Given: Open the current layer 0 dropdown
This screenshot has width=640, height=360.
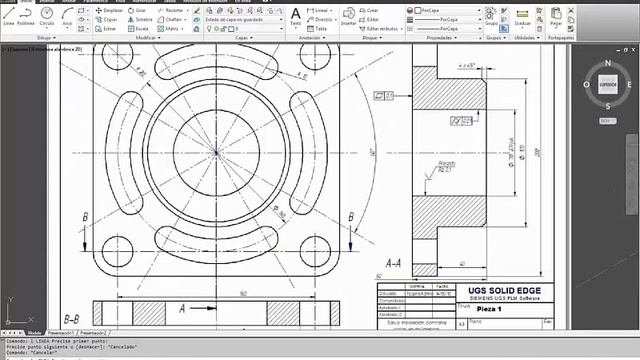Looking at the screenshot, I should 243,29.
